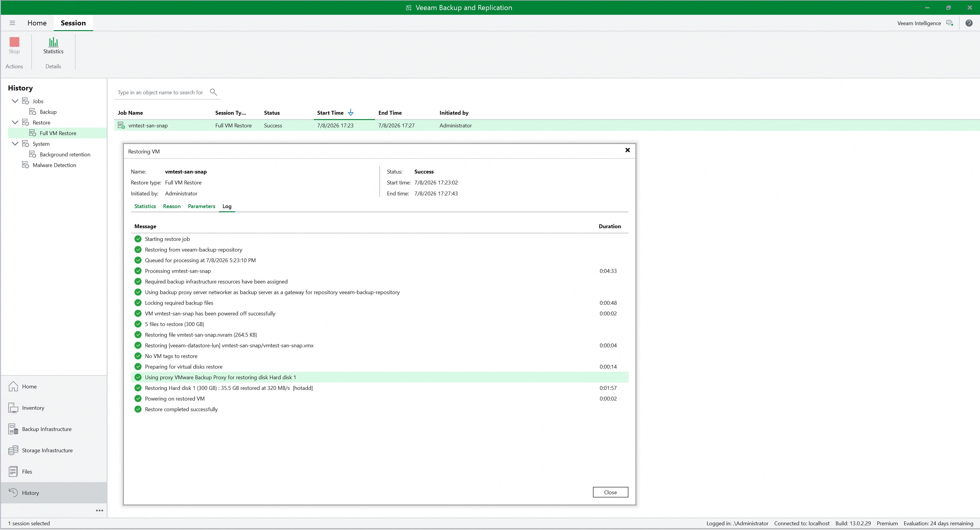Click the System node icon in tree
The width and height of the screenshot is (980, 530).
click(25, 144)
